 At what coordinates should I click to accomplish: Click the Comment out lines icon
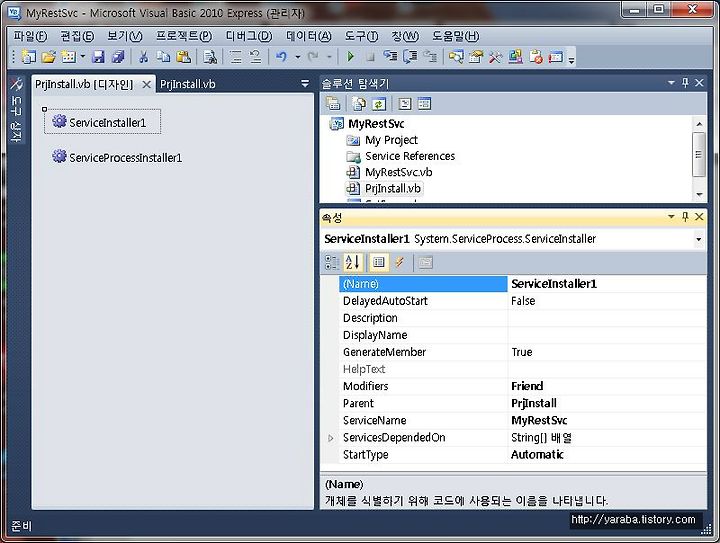(x=236, y=57)
